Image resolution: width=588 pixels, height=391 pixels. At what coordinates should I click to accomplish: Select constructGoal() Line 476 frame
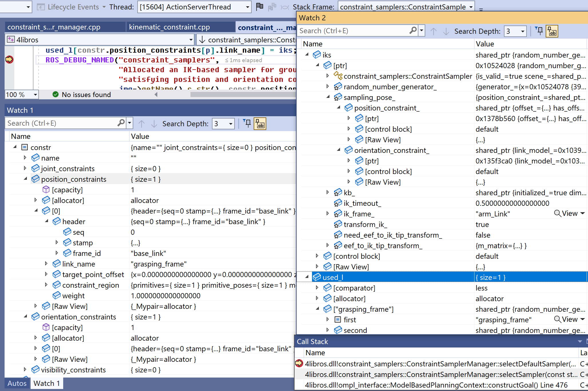pyautogui.click(x=440, y=385)
